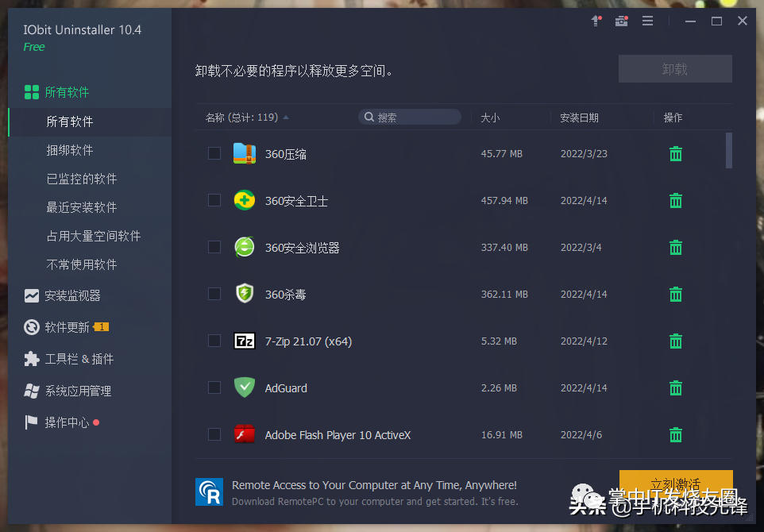Click the trash icon for 360安全浏览器
The width and height of the screenshot is (764, 532).
tap(675, 248)
